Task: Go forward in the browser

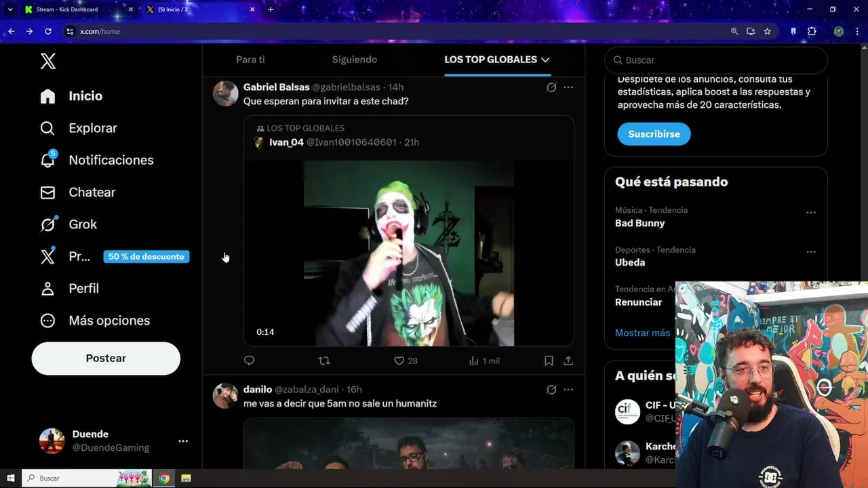Action: point(29,31)
